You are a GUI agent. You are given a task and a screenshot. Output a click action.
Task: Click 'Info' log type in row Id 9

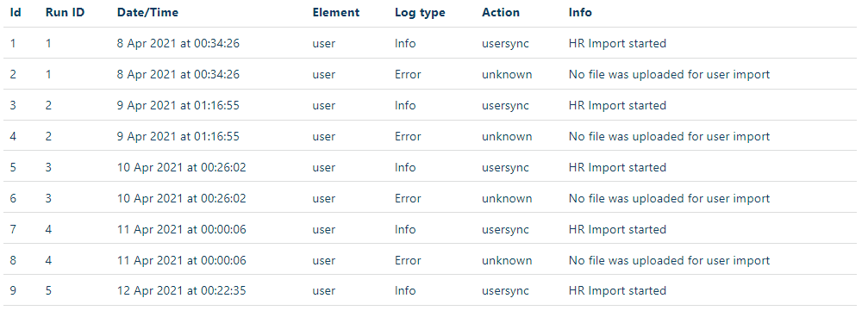click(x=405, y=290)
